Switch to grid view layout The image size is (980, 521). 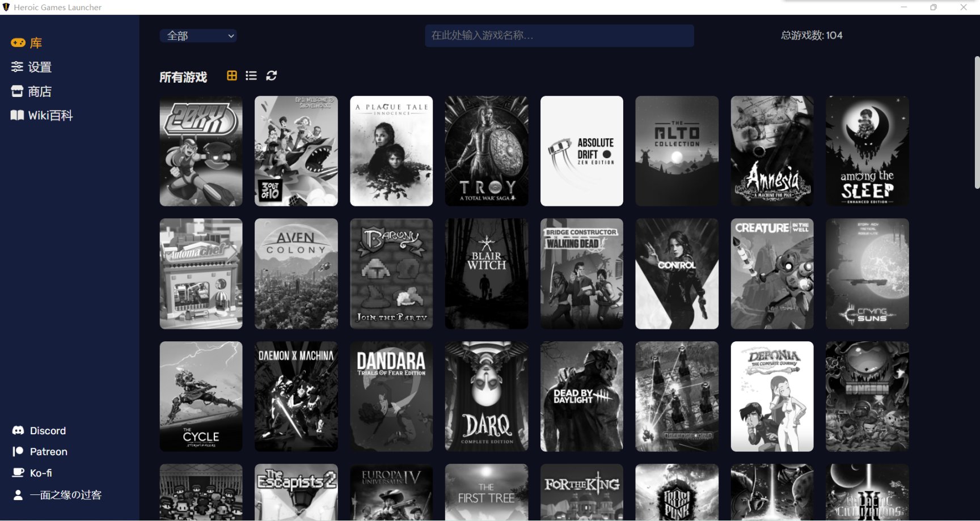[232, 75]
